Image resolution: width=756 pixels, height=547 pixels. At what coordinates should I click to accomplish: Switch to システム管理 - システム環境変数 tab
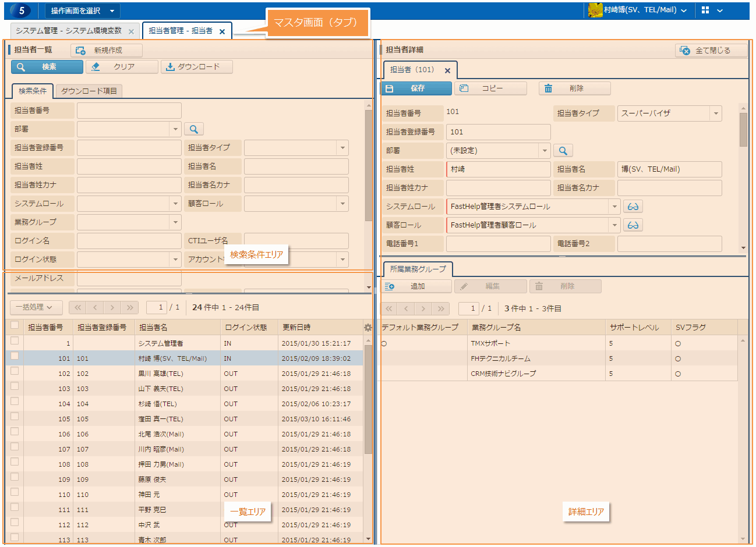click(x=69, y=31)
